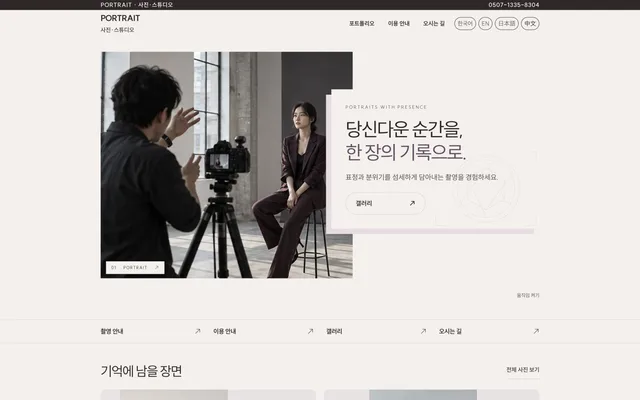Click the arrow icon in the 갤러리 quick-link row
The width and height of the screenshot is (640, 400).
tap(423, 331)
